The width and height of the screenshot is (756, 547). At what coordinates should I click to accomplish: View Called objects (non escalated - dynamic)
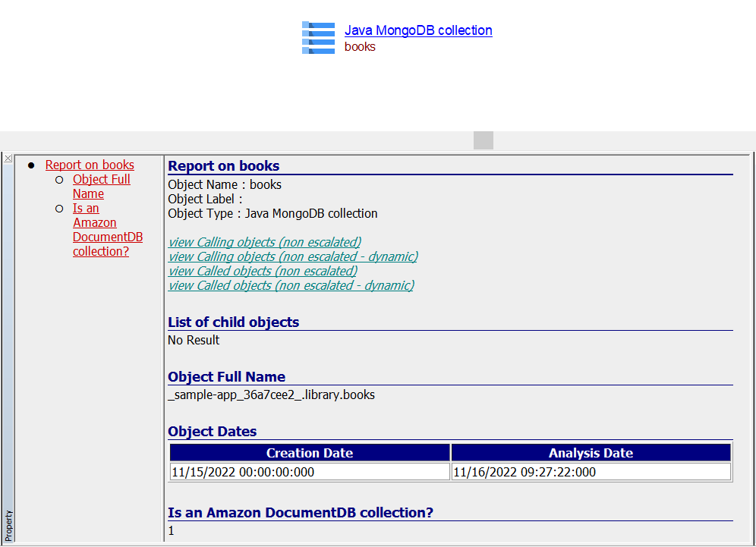click(291, 285)
